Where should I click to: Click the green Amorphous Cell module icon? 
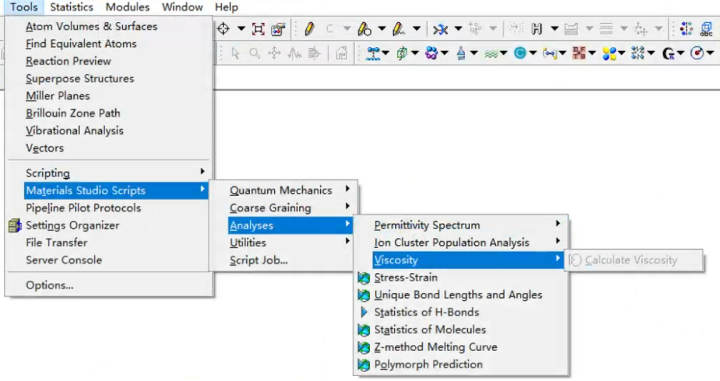(x=402, y=54)
